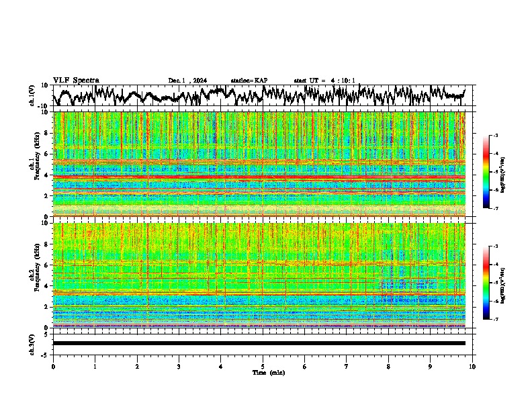Click the "2" minute tick on time axis

point(137,367)
